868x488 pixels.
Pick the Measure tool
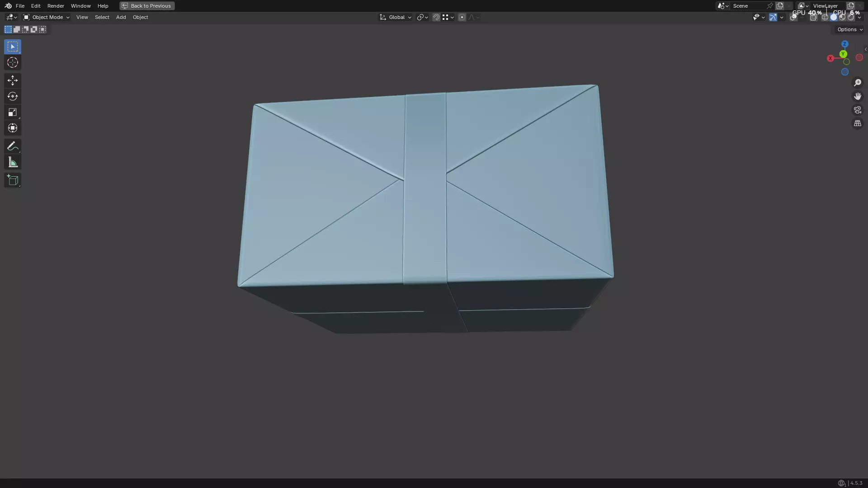coord(12,162)
